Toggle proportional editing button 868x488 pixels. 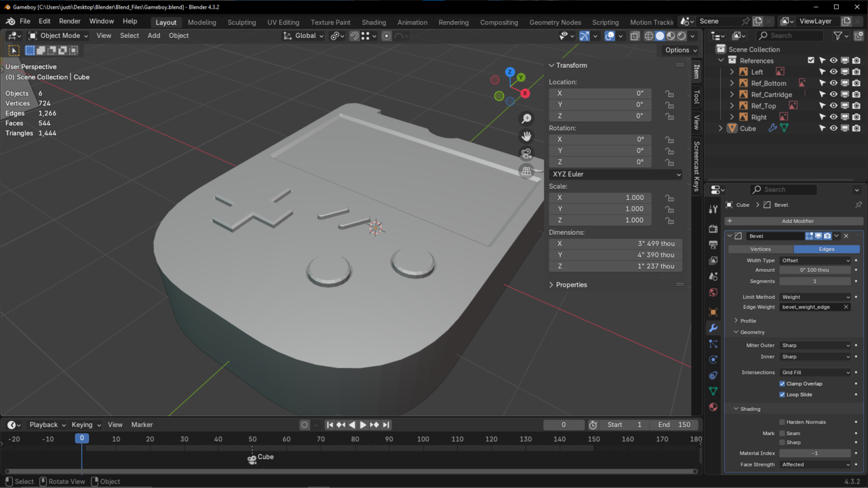click(x=387, y=36)
